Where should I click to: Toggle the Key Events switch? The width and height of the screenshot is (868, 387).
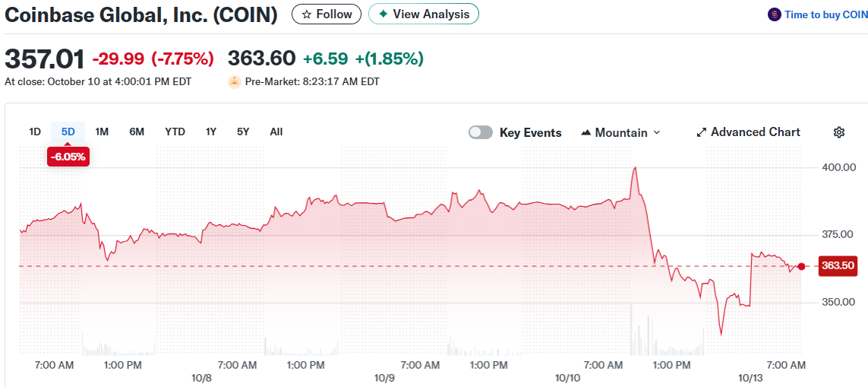(x=481, y=132)
